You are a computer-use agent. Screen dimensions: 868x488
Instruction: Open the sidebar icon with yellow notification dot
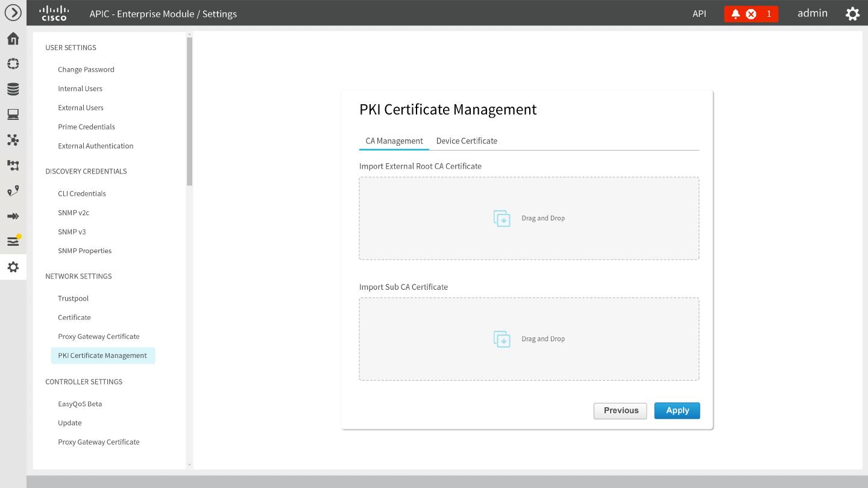13,241
